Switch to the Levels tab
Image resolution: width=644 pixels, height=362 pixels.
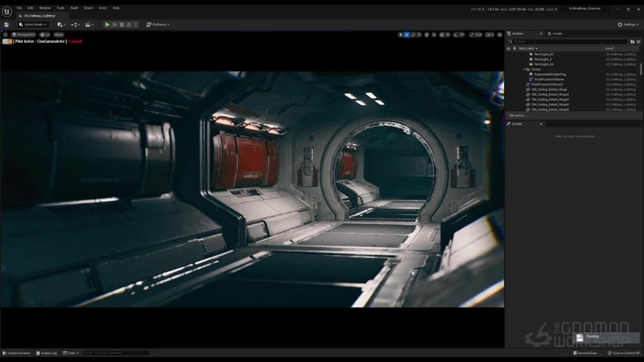tap(555, 33)
